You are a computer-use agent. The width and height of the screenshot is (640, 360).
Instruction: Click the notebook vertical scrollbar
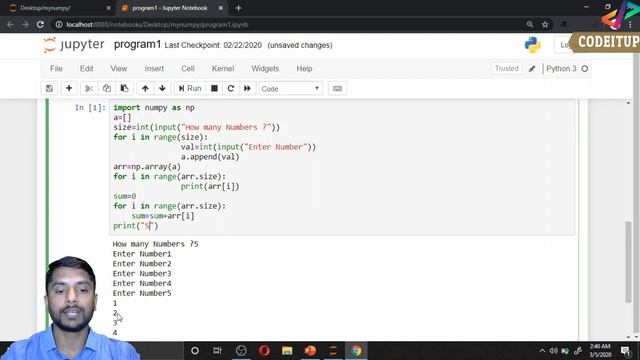pos(628,261)
